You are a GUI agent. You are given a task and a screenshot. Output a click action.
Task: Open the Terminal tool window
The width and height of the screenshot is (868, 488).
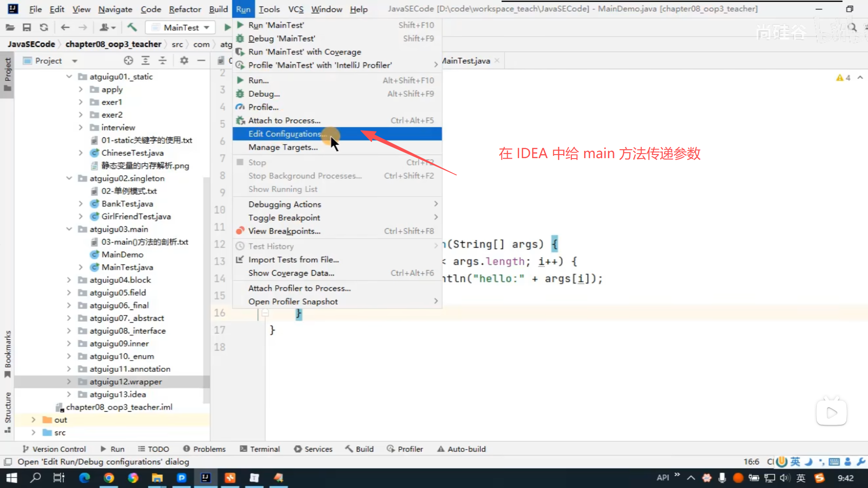point(260,449)
